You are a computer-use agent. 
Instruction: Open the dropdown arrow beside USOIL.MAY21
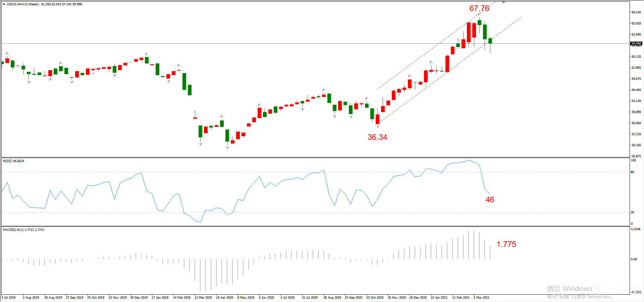4,4
